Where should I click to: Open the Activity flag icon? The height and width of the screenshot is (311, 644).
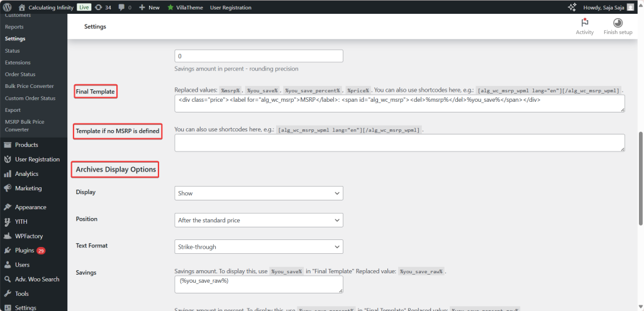(584, 23)
